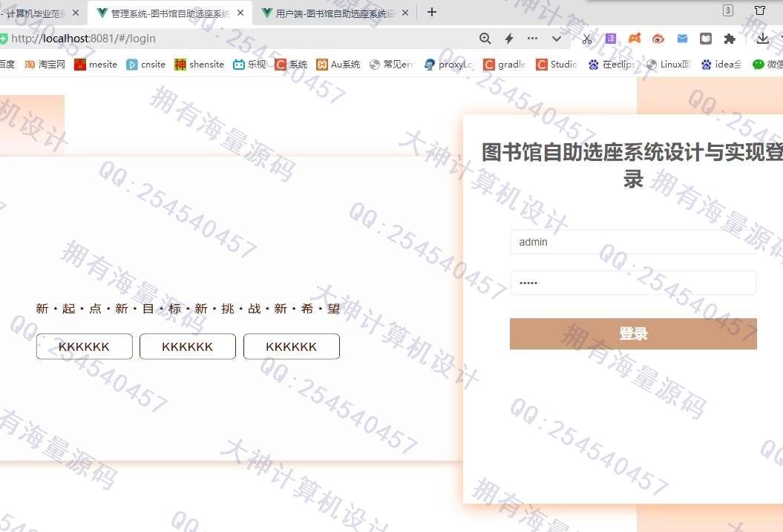Open the puzzle piece extensions icon
Image resolution: width=783 pixels, height=532 pixels.
click(730, 39)
